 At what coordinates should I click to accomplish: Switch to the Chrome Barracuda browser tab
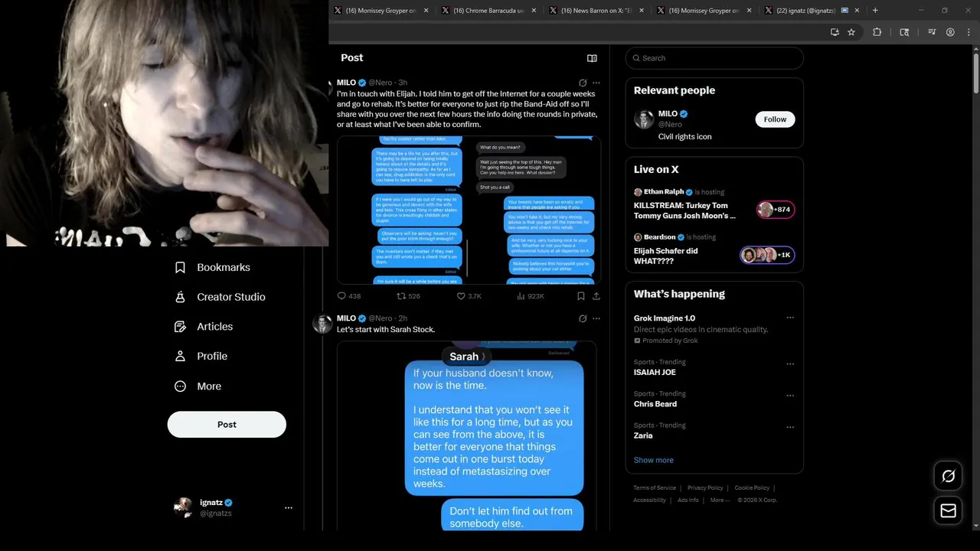pos(490,11)
